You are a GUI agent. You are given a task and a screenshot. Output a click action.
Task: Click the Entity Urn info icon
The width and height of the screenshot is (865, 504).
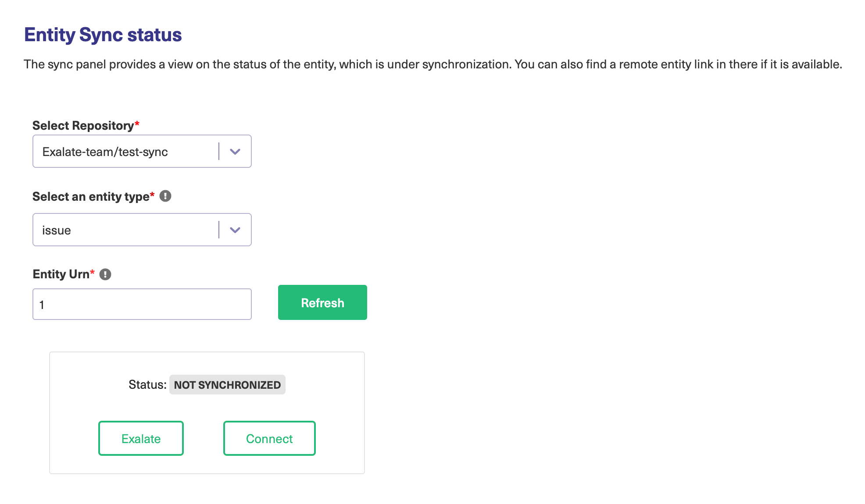(x=105, y=274)
